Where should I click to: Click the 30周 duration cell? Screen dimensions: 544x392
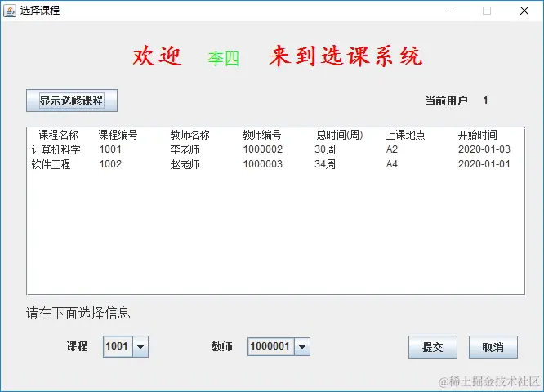click(x=325, y=149)
